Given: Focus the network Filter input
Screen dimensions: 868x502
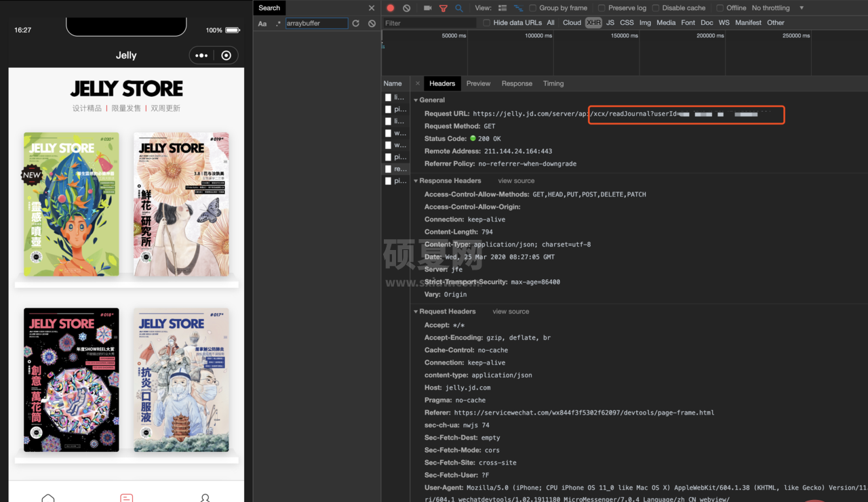Looking at the screenshot, I should [429, 23].
